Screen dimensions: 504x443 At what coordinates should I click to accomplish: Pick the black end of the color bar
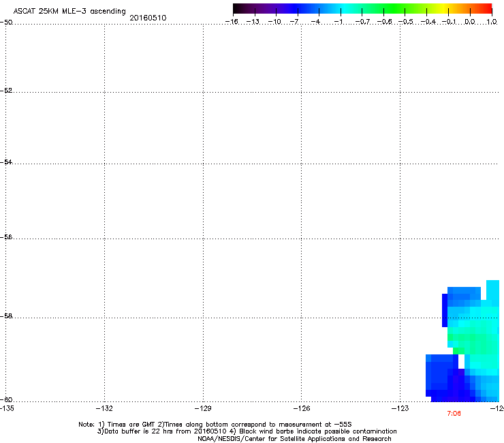pyautogui.click(x=238, y=9)
